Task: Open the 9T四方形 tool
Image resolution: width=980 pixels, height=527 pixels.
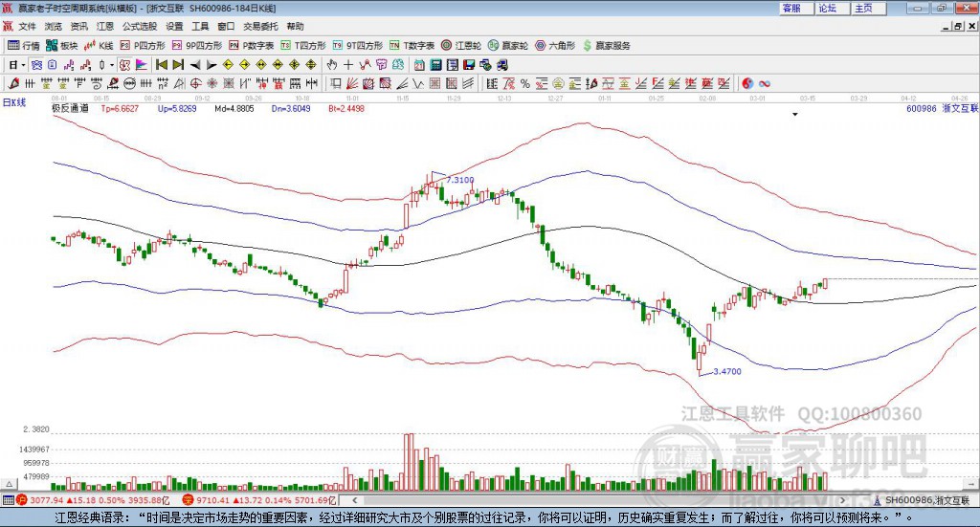Action: pyautogui.click(x=358, y=46)
